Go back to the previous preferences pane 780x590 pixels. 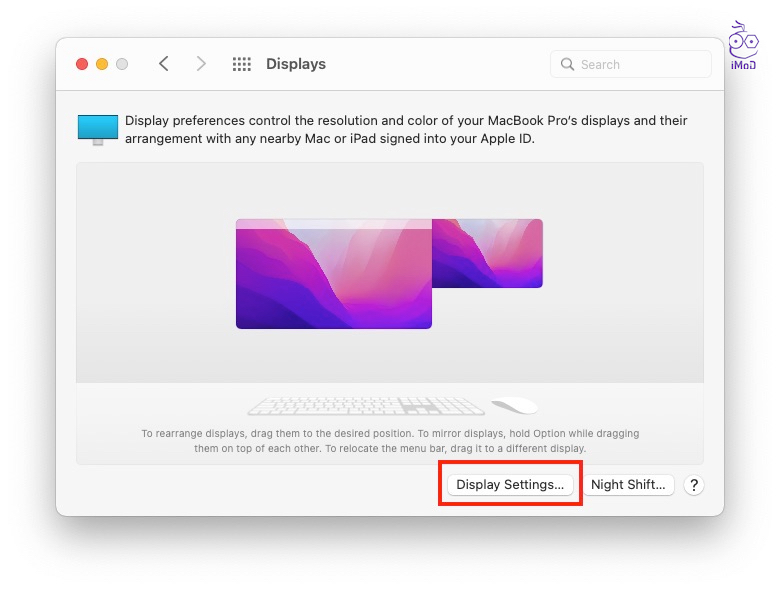pyautogui.click(x=164, y=64)
